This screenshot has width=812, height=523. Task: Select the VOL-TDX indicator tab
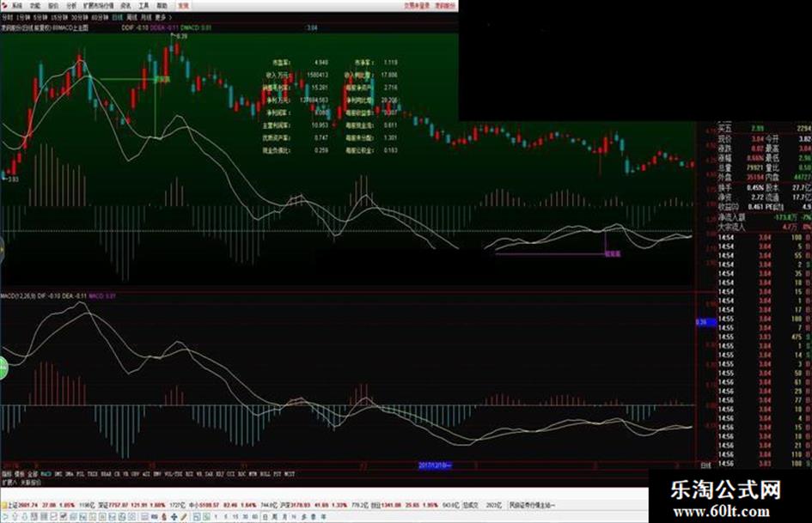174,474
